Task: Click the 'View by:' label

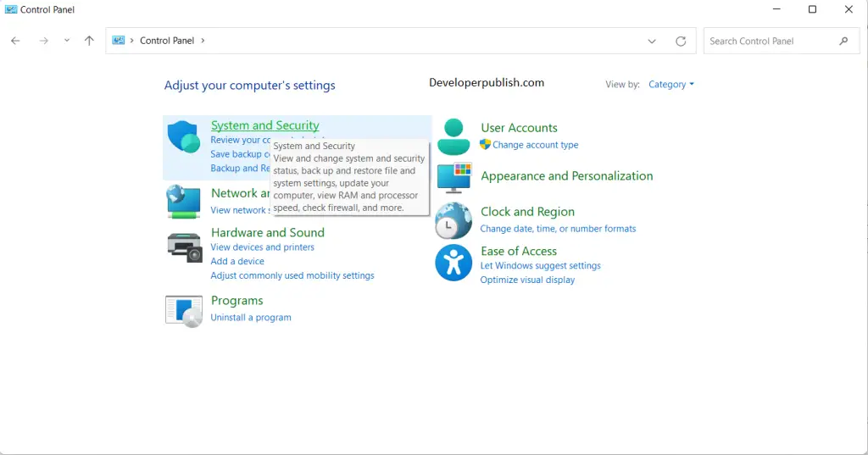Action: (x=622, y=85)
